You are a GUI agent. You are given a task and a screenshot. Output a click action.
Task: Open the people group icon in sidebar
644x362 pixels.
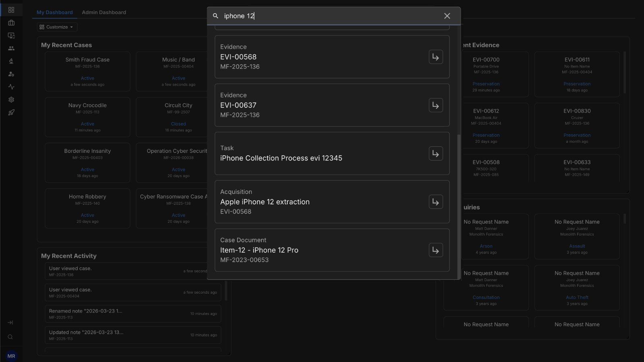pos(11,48)
